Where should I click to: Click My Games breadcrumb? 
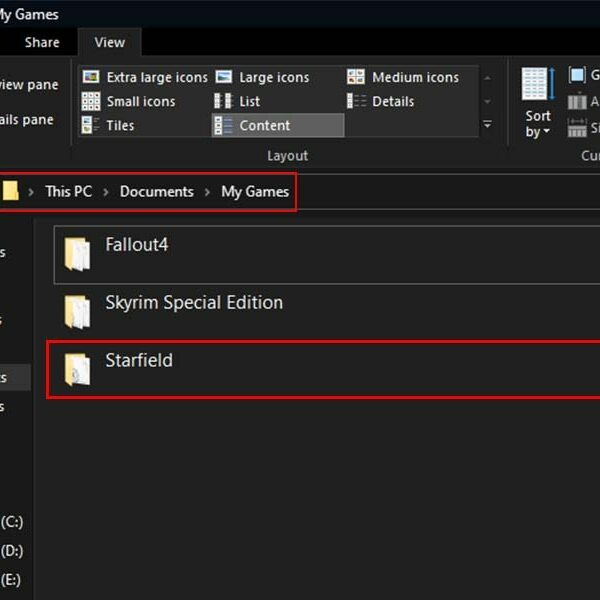(255, 191)
